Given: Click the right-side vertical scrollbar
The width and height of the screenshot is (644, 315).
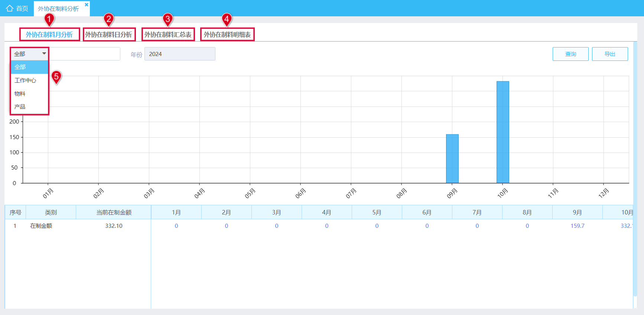Looking at the screenshot, I should 635,169.
